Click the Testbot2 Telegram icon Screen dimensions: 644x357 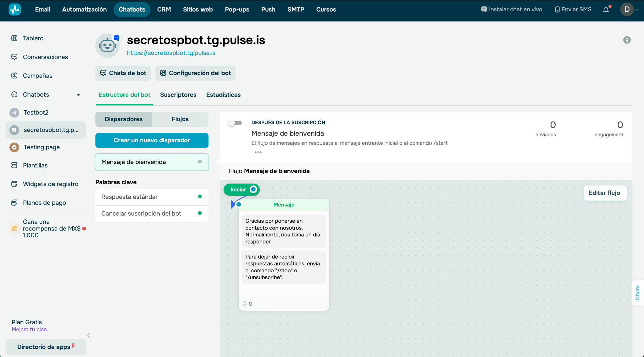pyautogui.click(x=14, y=112)
